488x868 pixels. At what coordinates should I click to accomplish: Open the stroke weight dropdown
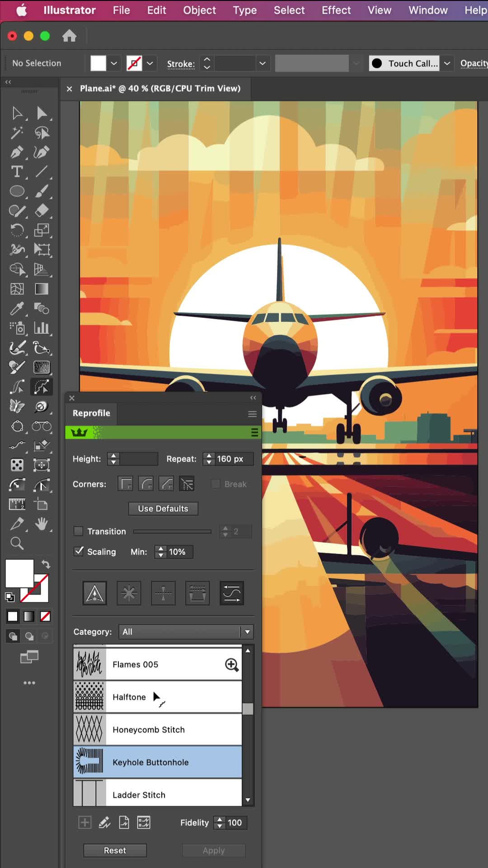click(x=263, y=63)
